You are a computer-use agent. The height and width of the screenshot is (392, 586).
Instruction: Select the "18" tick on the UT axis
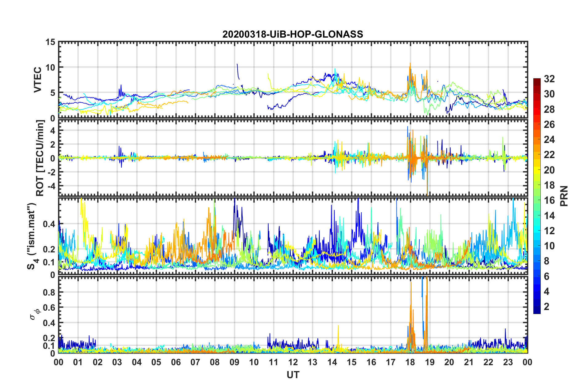(410, 362)
